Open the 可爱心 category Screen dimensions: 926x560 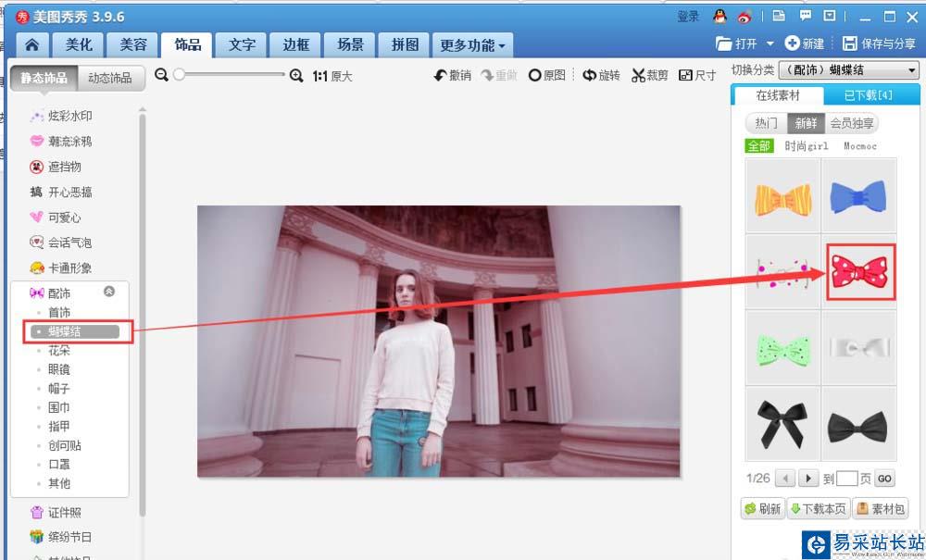[56, 218]
